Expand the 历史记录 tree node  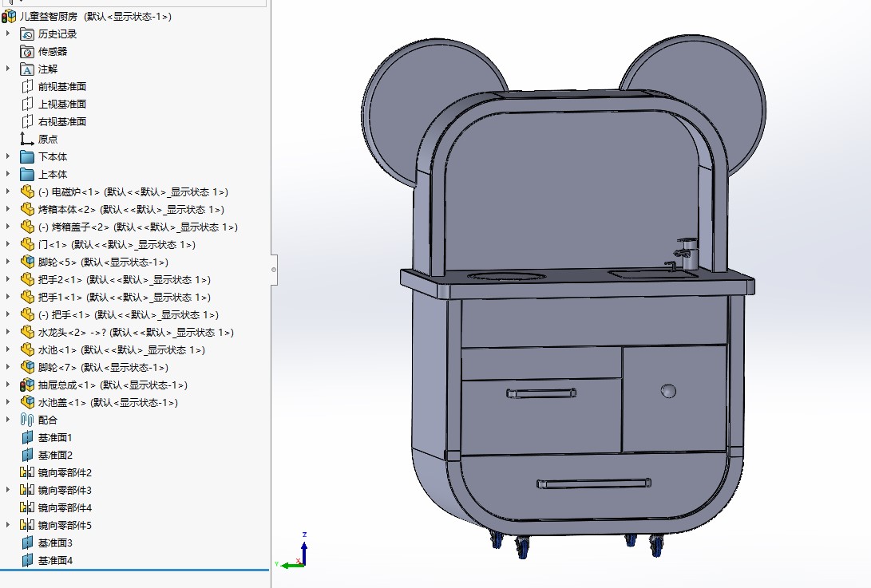tap(8, 34)
